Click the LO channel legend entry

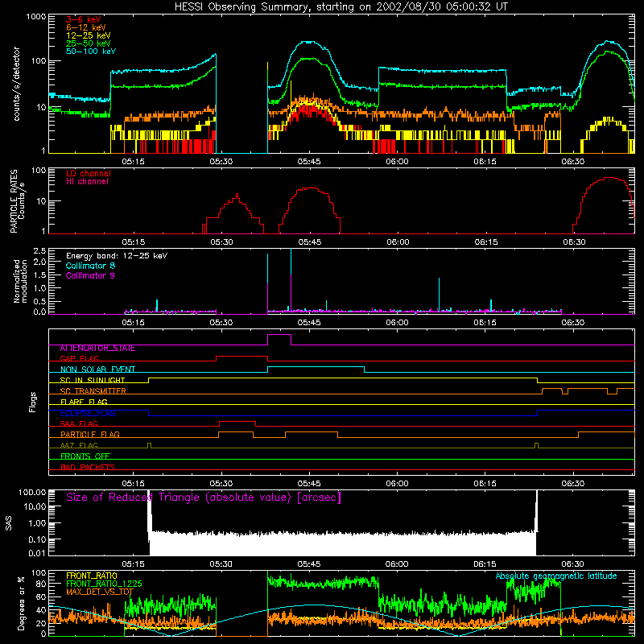pos(89,174)
